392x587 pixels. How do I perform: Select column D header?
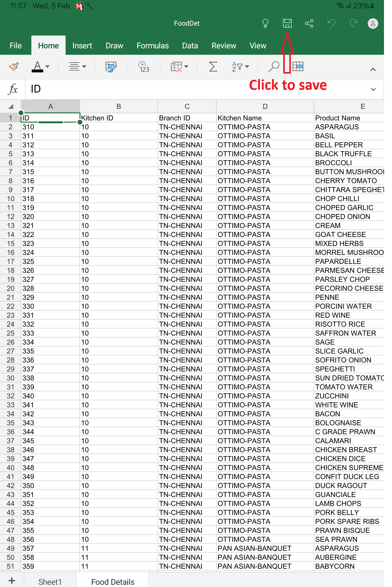coord(265,106)
